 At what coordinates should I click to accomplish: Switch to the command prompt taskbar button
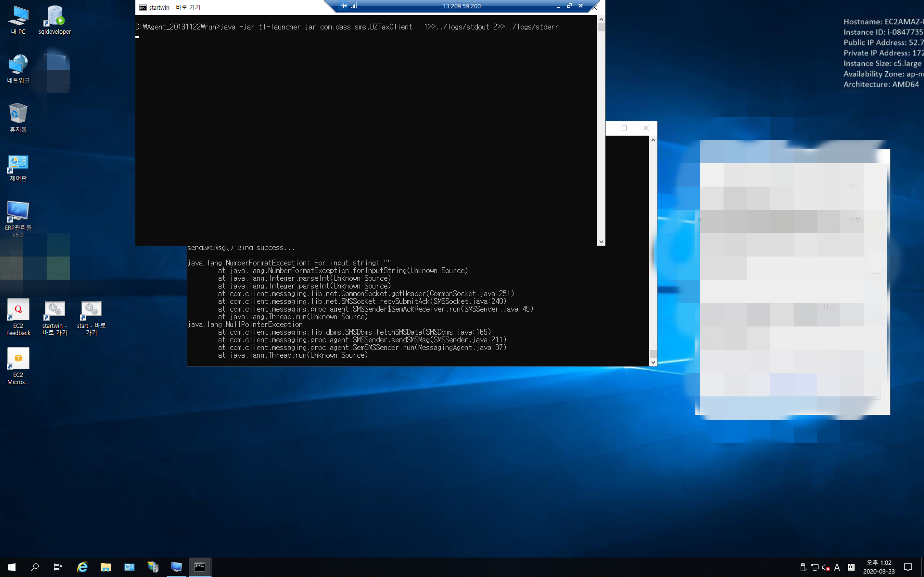tap(200, 567)
